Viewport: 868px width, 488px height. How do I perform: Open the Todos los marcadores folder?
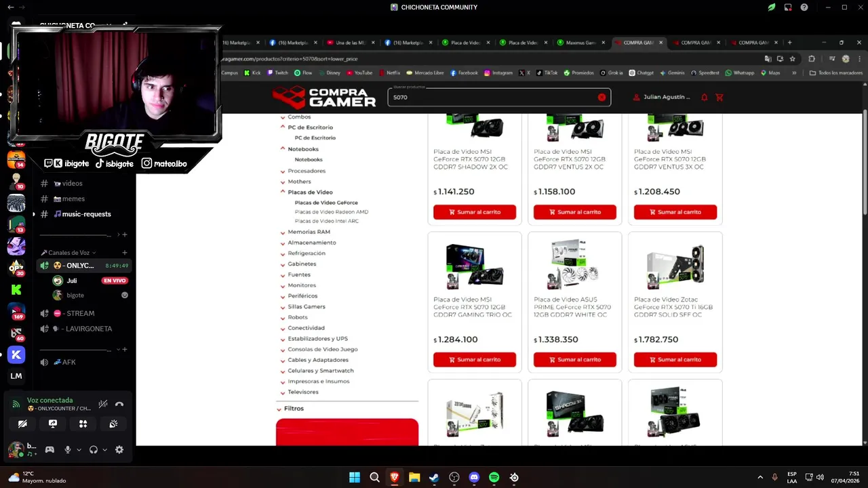pos(836,73)
